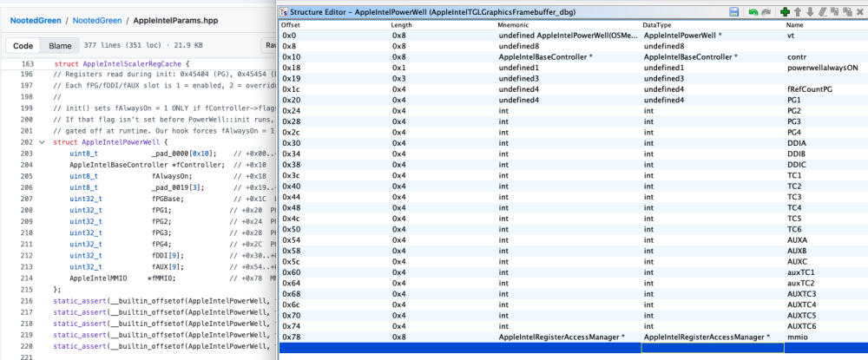Click the green undo arrow icon

[753, 11]
